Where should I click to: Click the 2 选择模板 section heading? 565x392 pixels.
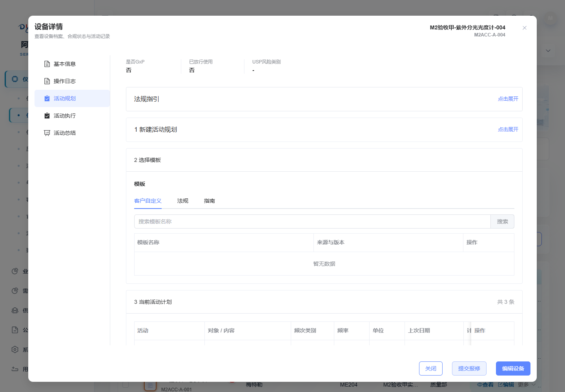point(148,160)
